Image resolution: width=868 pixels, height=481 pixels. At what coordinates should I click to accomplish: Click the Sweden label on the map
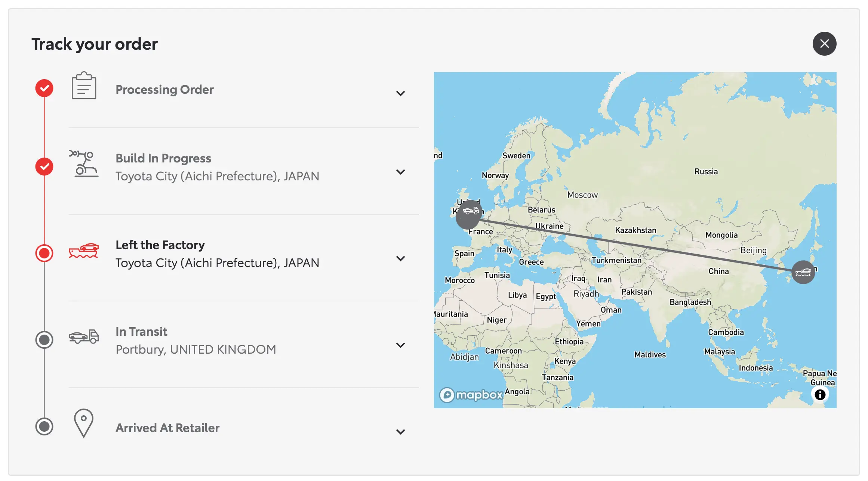point(516,155)
